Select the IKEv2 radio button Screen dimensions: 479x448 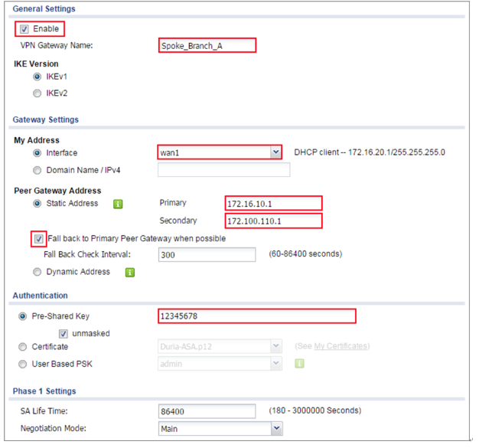click(36, 93)
